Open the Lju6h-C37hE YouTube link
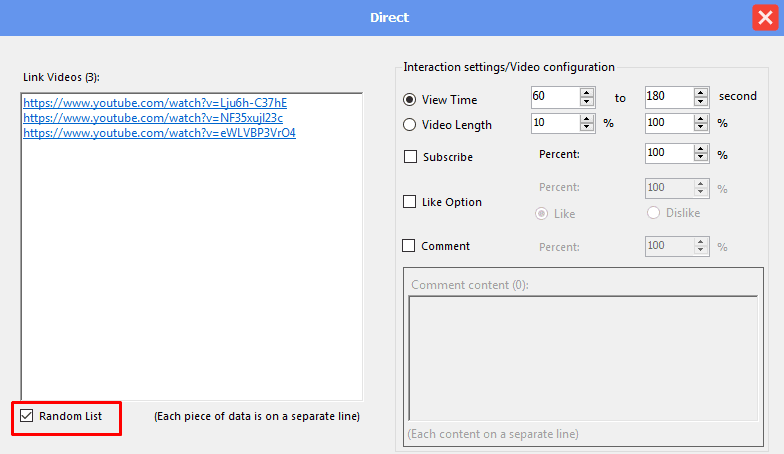This screenshot has width=784, height=454. [x=155, y=103]
